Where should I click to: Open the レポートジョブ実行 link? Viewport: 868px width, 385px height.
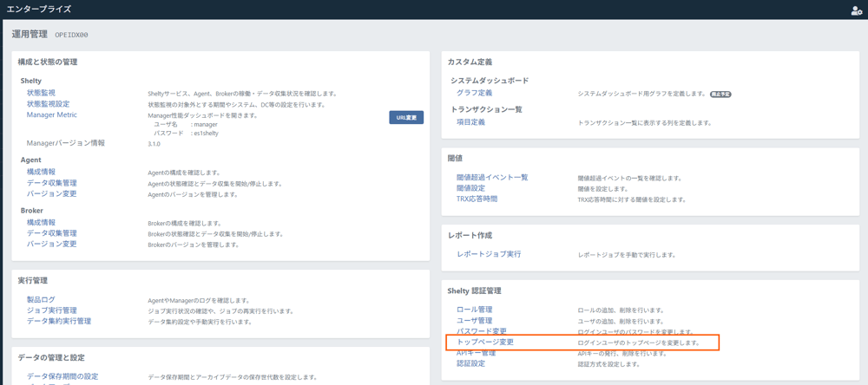[489, 254]
